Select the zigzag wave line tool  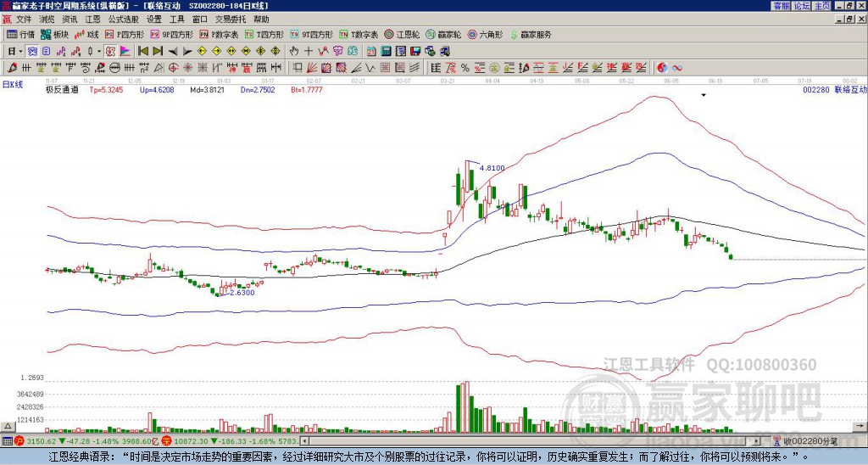[370, 68]
